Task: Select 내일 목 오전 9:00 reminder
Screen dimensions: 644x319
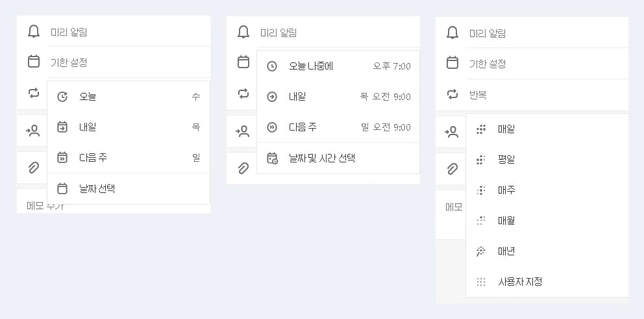Action: tap(338, 97)
